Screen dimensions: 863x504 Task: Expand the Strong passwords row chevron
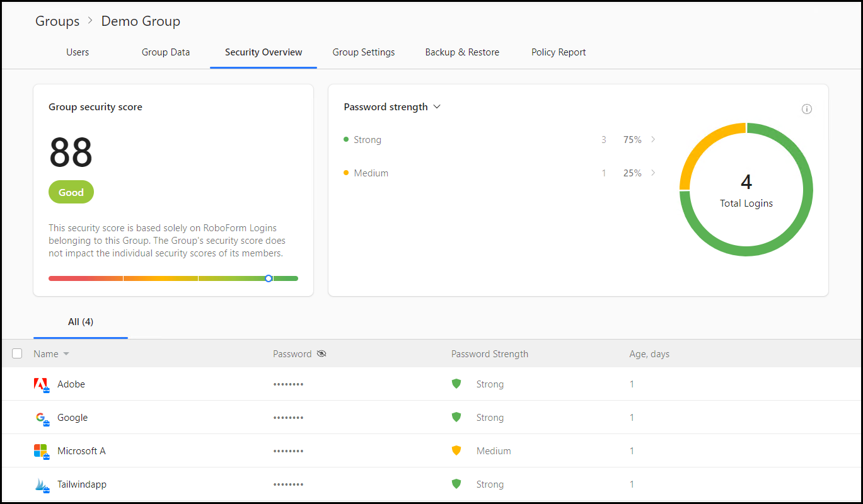click(654, 139)
